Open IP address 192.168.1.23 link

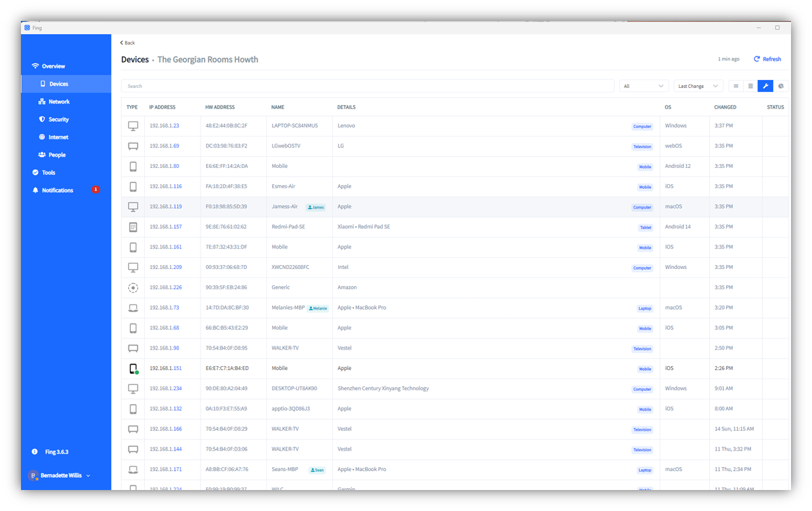tap(164, 126)
